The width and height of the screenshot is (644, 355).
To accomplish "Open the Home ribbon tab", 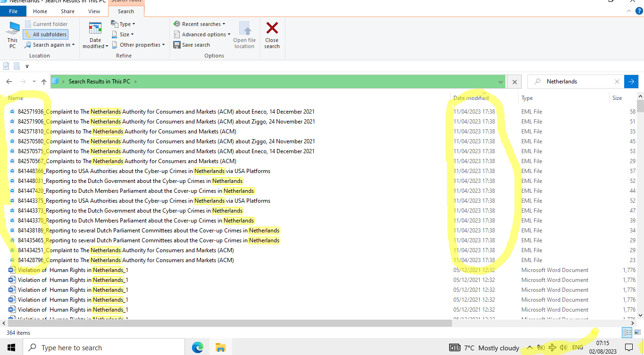I will point(40,11).
